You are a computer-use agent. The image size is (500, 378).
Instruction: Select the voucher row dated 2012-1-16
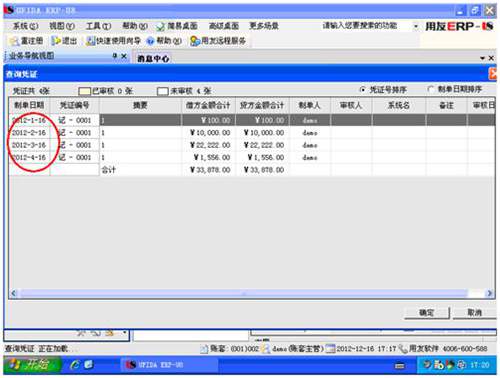click(x=252, y=120)
